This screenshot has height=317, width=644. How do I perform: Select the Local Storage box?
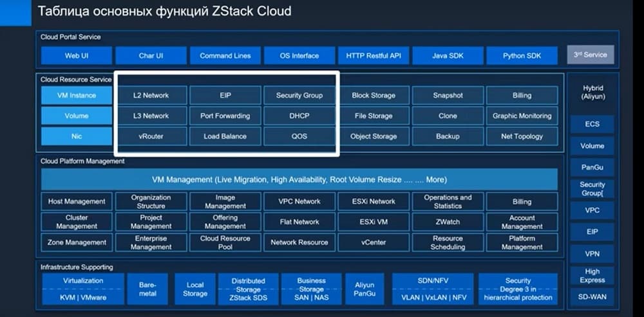pyautogui.click(x=195, y=289)
